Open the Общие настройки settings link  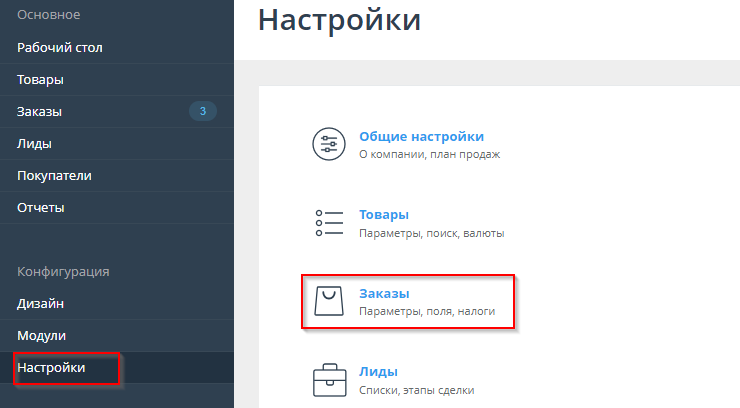coord(421,137)
